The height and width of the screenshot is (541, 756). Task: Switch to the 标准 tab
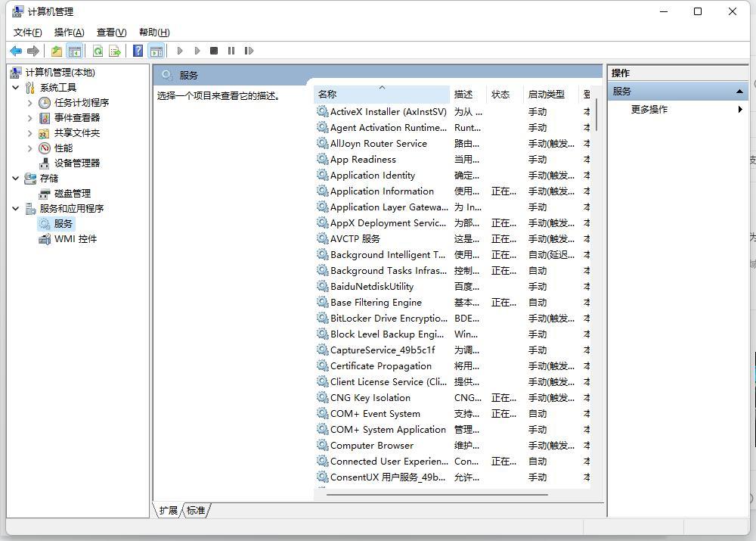(x=196, y=510)
